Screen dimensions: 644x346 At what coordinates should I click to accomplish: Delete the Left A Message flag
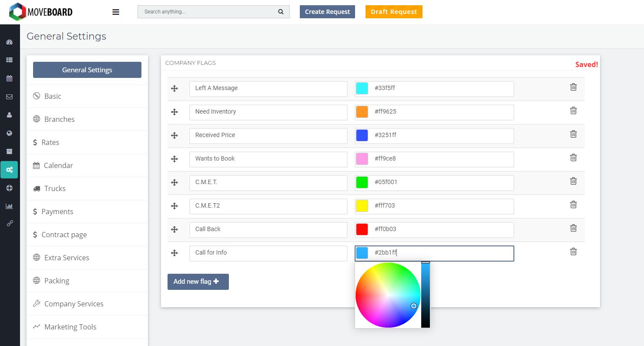coord(574,87)
